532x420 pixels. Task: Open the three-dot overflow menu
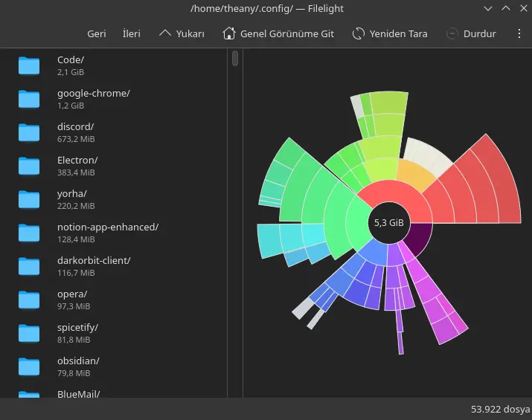click(x=519, y=33)
